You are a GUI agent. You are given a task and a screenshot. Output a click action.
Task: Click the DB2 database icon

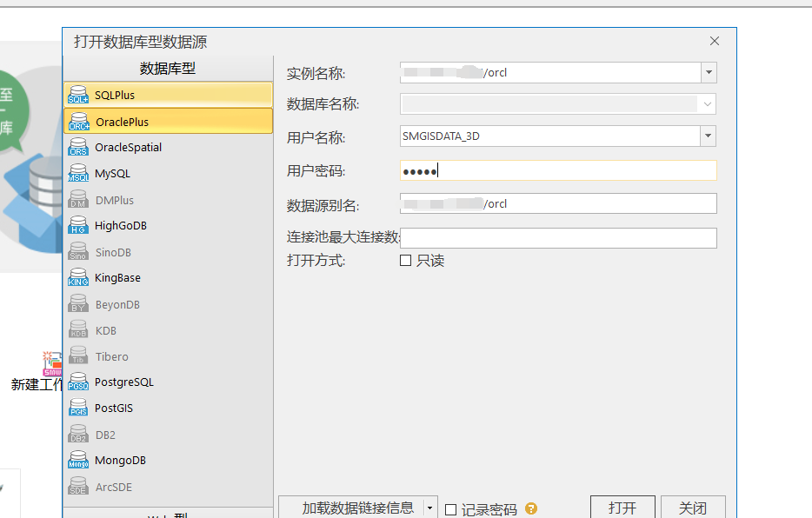click(x=78, y=435)
